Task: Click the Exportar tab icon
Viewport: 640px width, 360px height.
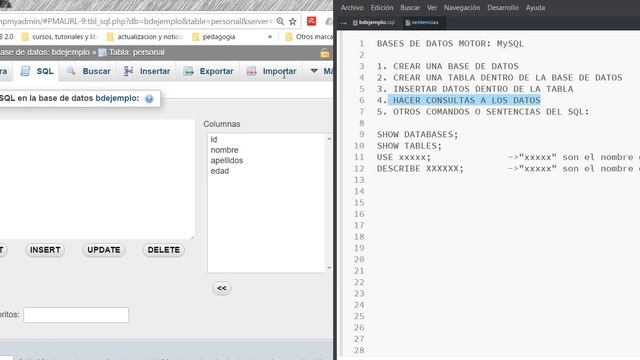Action: tap(189, 71)
